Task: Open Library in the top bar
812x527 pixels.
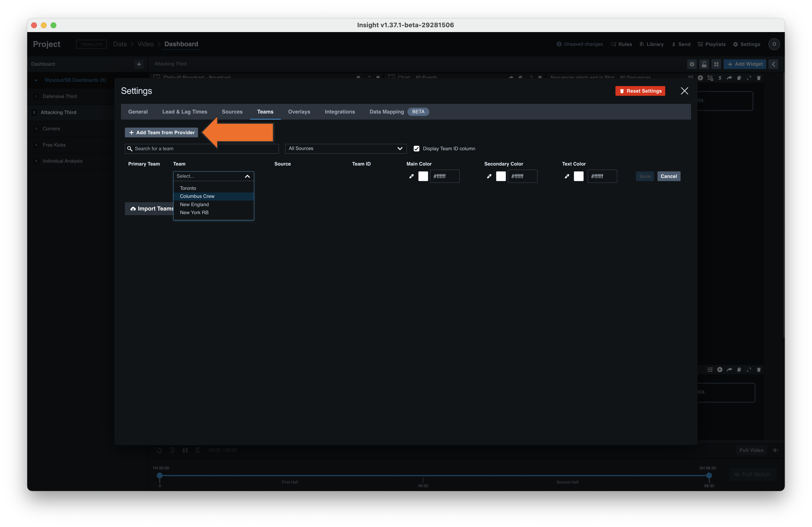Action: click(651, 44)
